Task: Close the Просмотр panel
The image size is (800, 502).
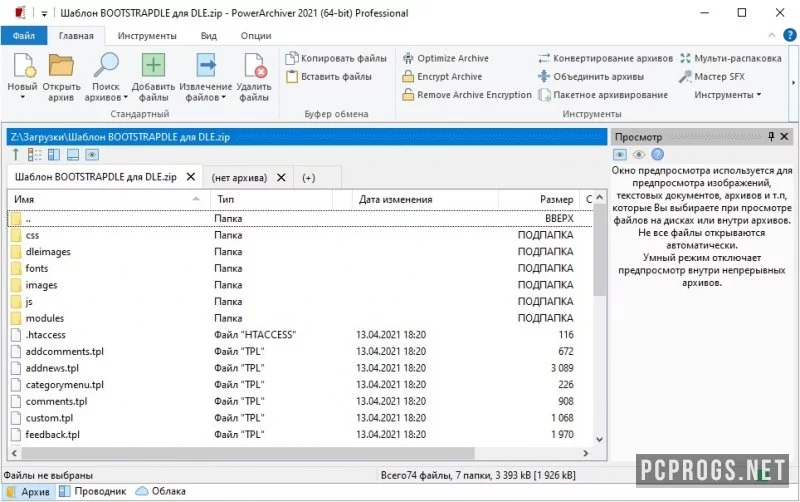Action: [x=785, y=136]
